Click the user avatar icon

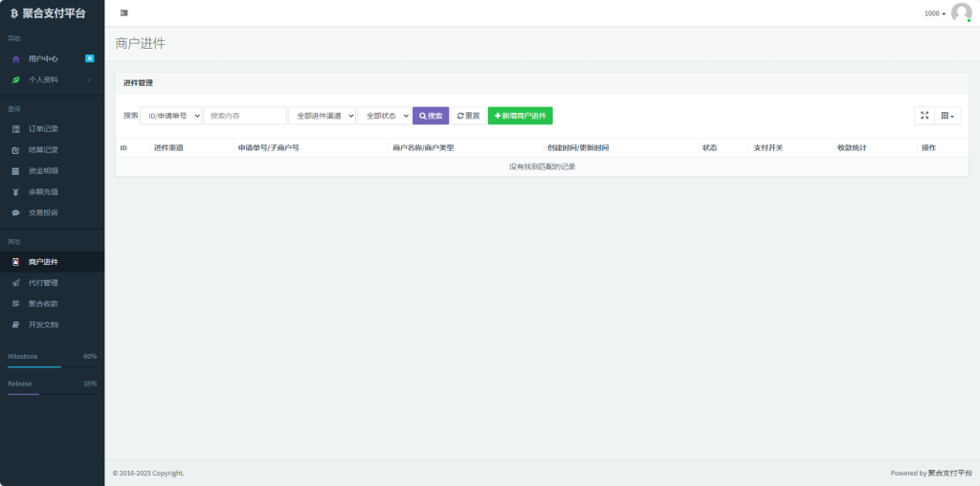[961, 12]
